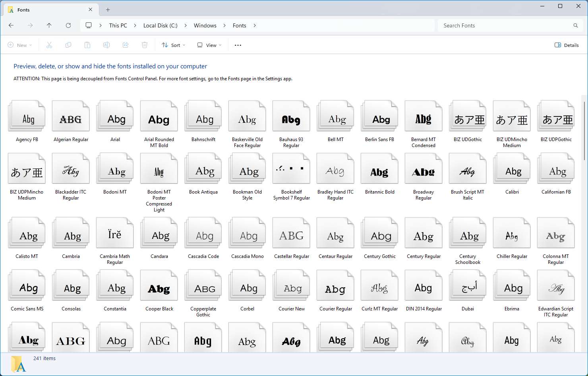Select the Broadway Regular font icon
The width and height of the screenshot is (588, 376).
[x=424, y=168]
